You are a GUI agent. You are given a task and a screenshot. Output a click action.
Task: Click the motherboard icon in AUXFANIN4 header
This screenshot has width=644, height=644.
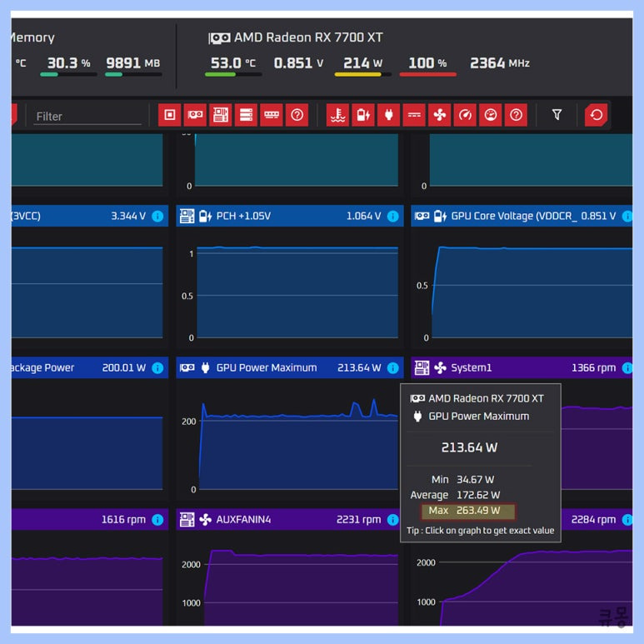click(187, 519)
